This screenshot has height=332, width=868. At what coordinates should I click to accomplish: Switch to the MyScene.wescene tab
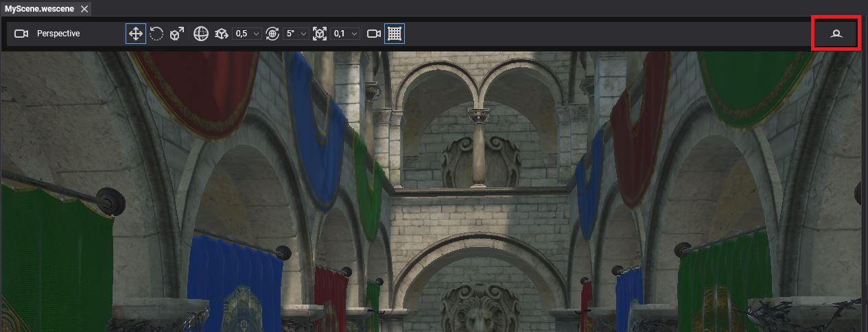pyautogui.click(x=39, y=9)
